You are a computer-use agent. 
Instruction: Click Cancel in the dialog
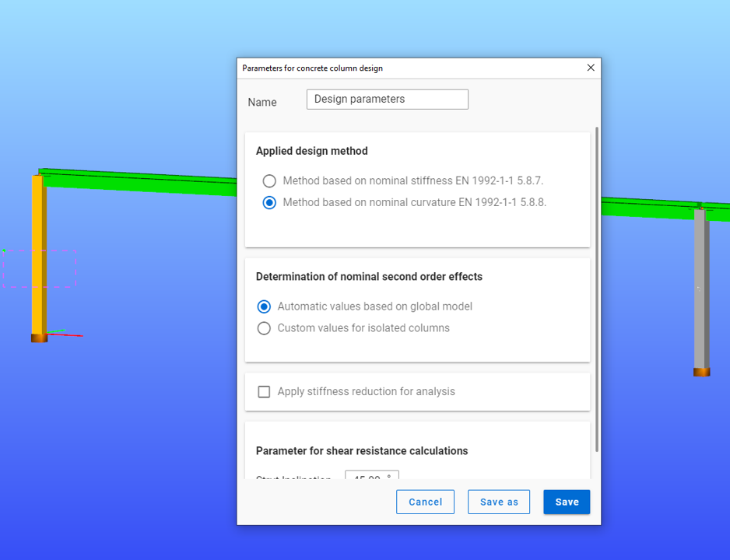click(x=425, y=502)
